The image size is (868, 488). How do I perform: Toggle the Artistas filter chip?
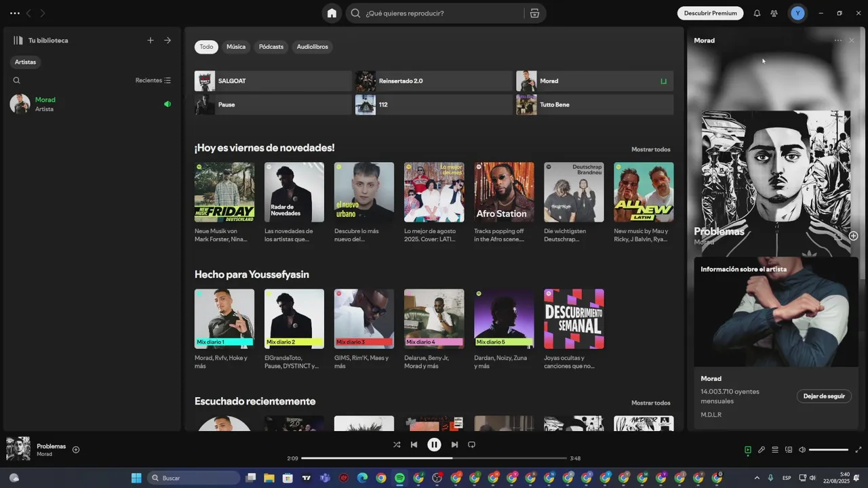26,62
